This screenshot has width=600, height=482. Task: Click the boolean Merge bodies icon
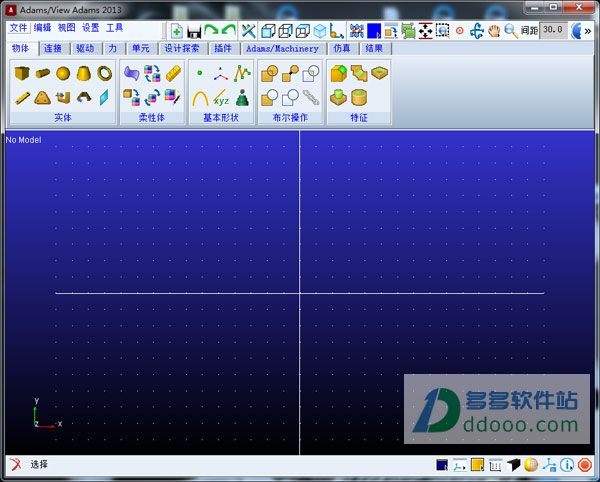point(290,73)
